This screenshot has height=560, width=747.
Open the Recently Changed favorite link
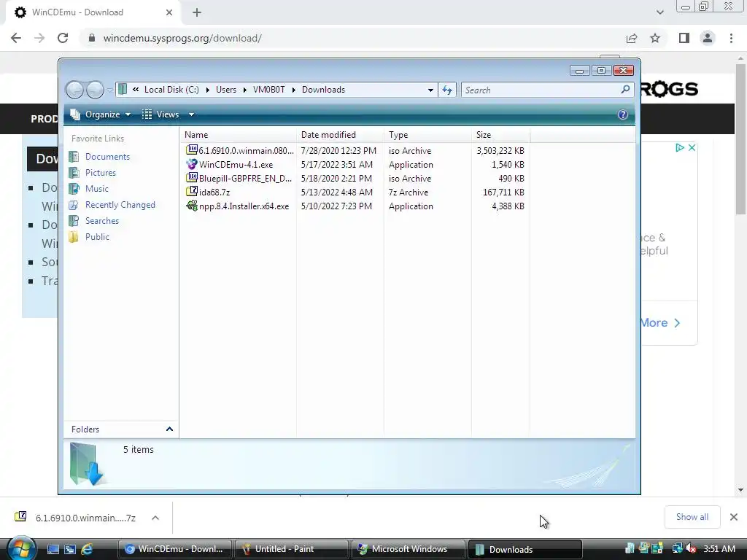click(120, 205)
